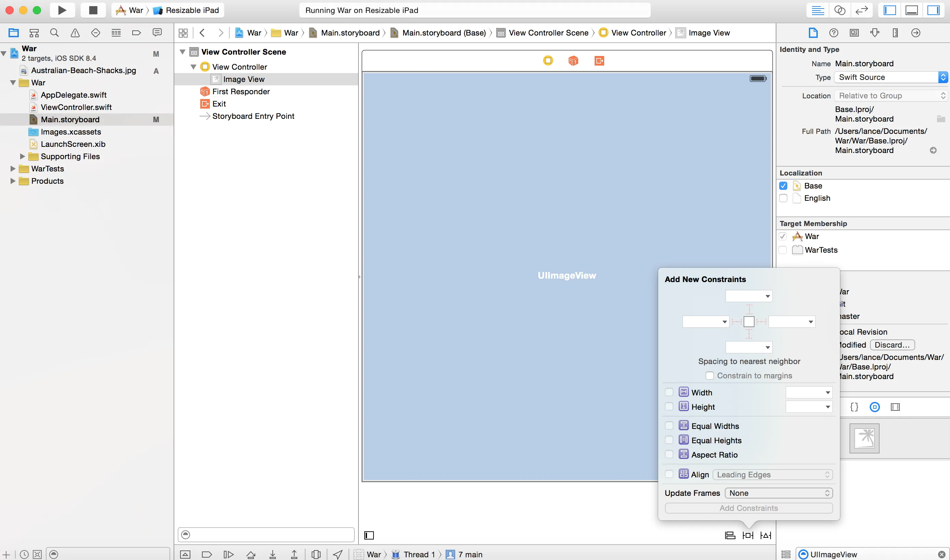Screen dimensions: 950x560
Task: Click the Stop button in toolbar
Action: coord(93,10)
